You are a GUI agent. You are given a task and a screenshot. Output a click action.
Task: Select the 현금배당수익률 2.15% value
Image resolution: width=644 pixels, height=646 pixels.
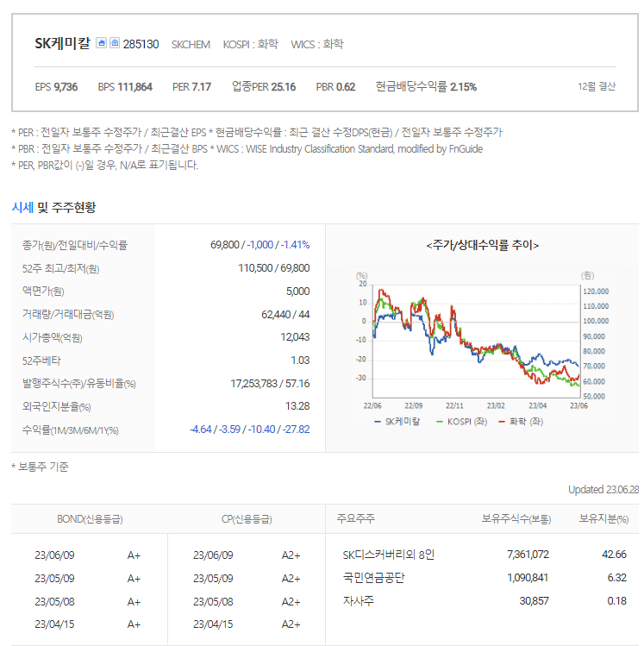click(426, 86)
